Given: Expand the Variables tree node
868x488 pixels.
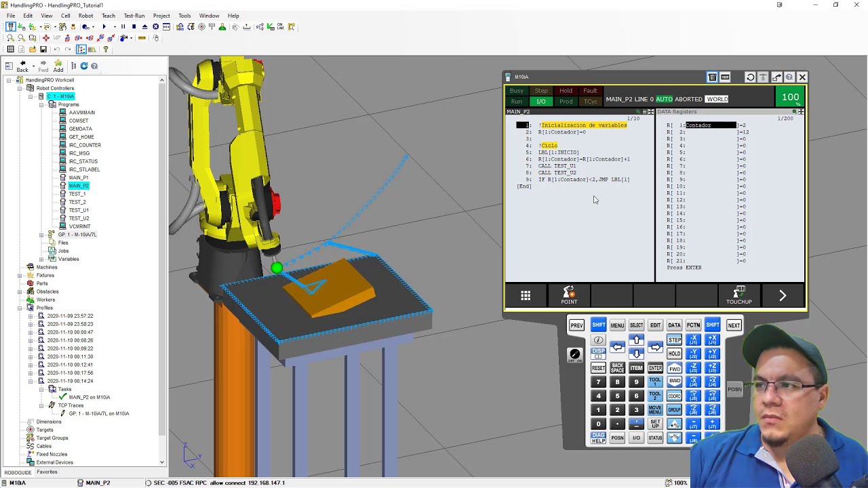Looking at the screenshot, I should click(x=41, y=259).
